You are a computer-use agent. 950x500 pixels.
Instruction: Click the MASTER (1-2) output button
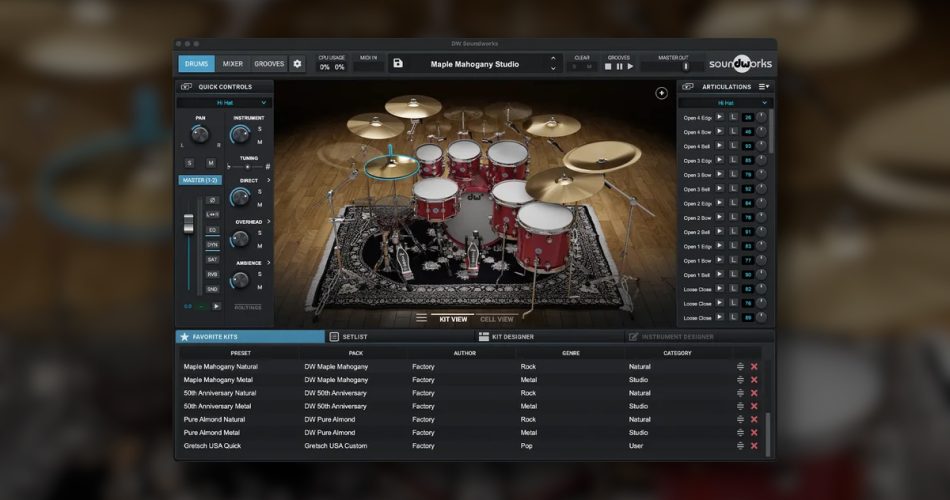[200, 180]
